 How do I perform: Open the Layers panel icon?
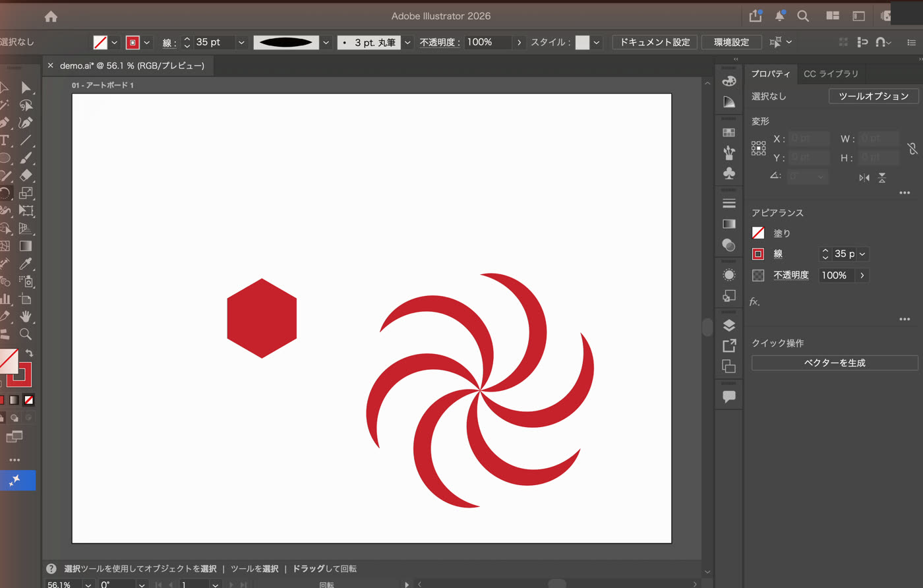(729, 325)
